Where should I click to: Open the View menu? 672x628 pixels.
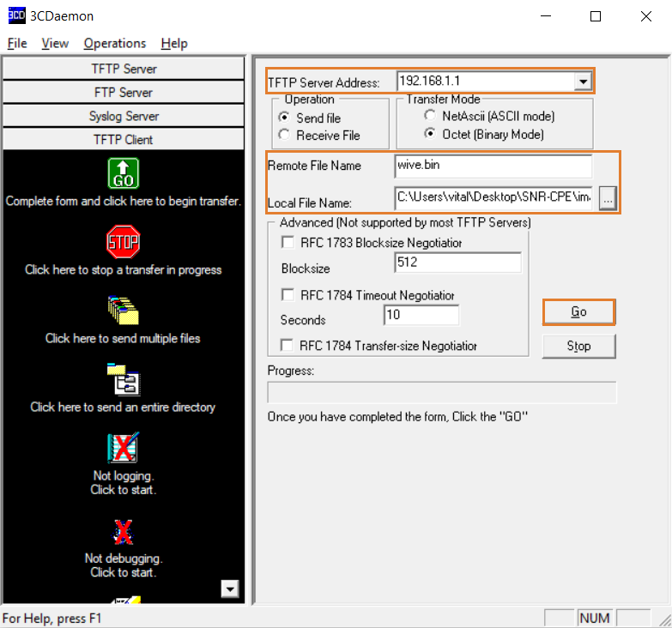(55, 43)
